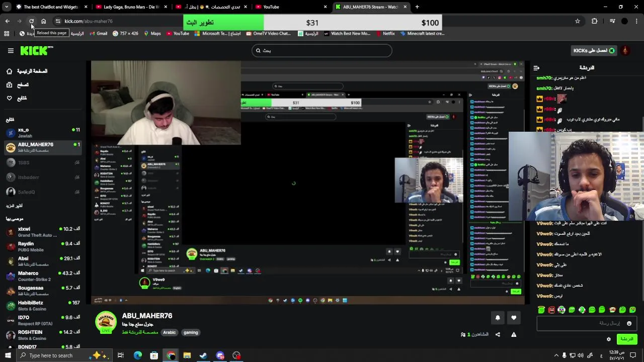The height and width of the screenshot is (362, 644).
Task: Open the emoji picker in message box
Action: [629, 323]
